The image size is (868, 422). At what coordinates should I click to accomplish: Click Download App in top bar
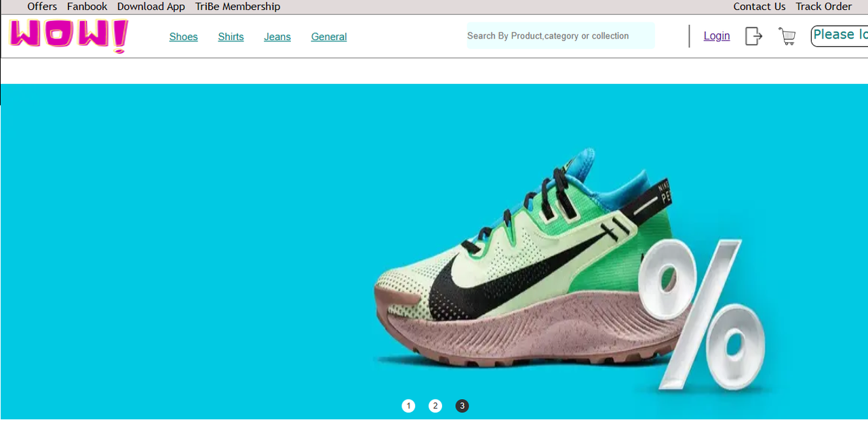(x=151, y=7)
